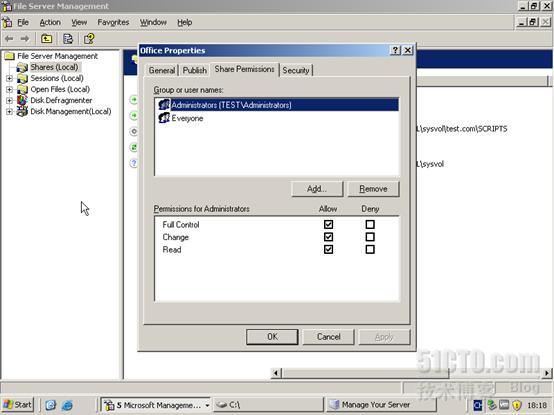
Task: Check Deny for Full Control
Action: click(370, 224)
